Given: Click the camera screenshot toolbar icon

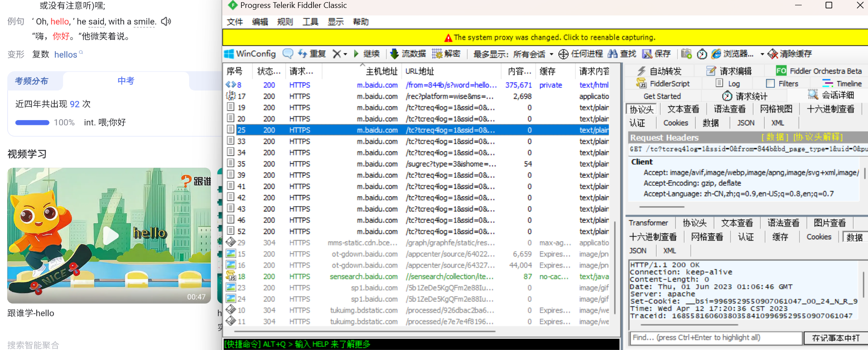Looking at the screenshot, I should tap(686, 54).
